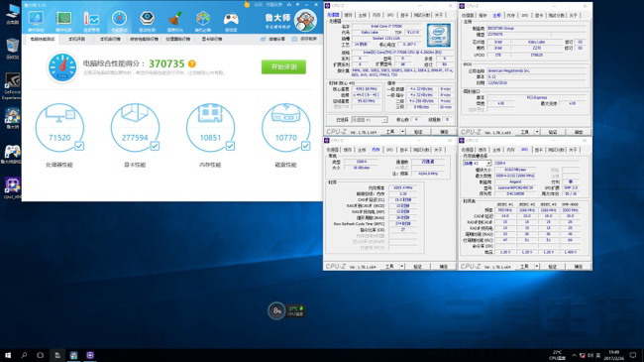Switch to 手机排行榜 tab

pyautogui.click(x=110, y=39)
